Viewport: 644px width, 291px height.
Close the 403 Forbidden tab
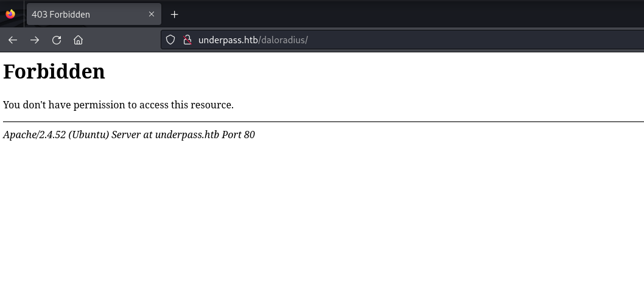pyautogui.click(x=152, y=14)
